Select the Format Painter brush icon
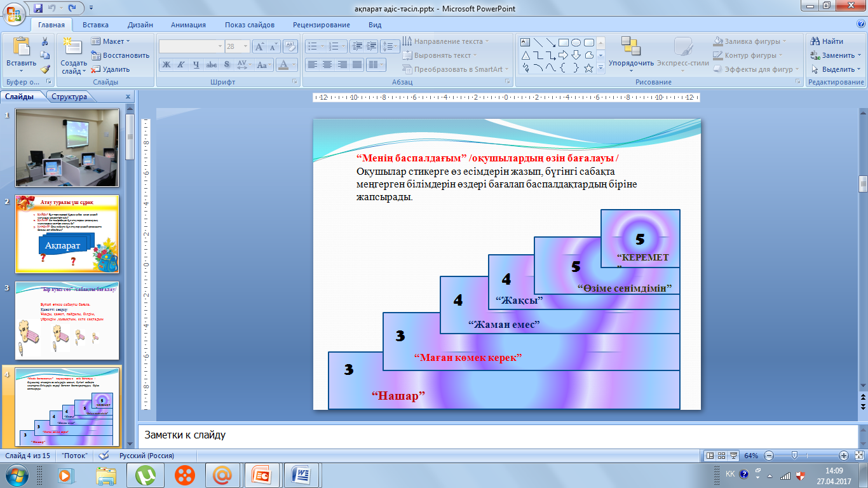The height and width of the screenshot is (488, 868). click(x=45, y=69)
